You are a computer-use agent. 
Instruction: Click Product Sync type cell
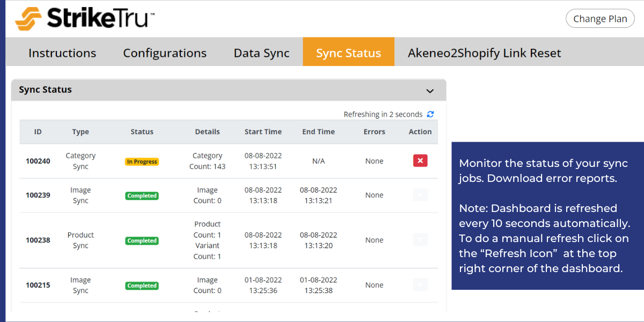(80, 240)
